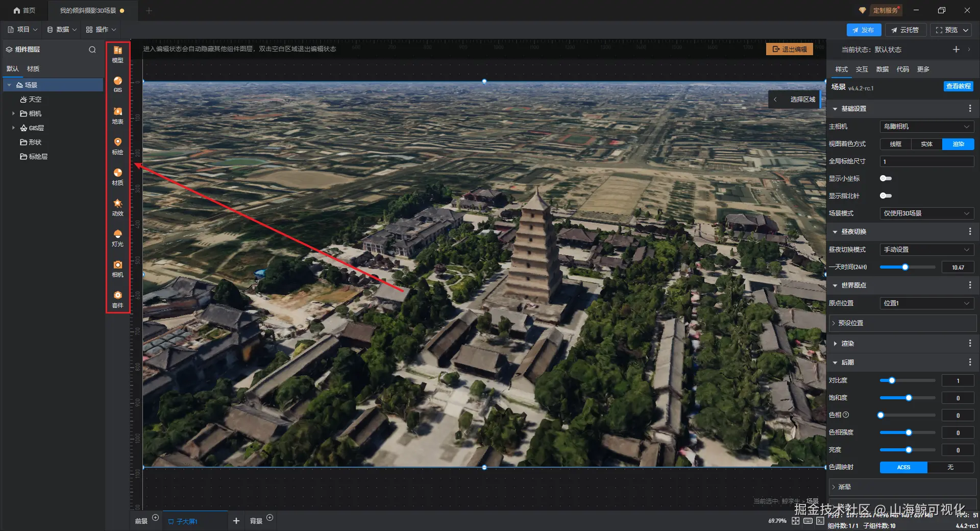Open the 材质 (material) tool
The height and width of the screenshot is (531, 980).
click(117, 177)
